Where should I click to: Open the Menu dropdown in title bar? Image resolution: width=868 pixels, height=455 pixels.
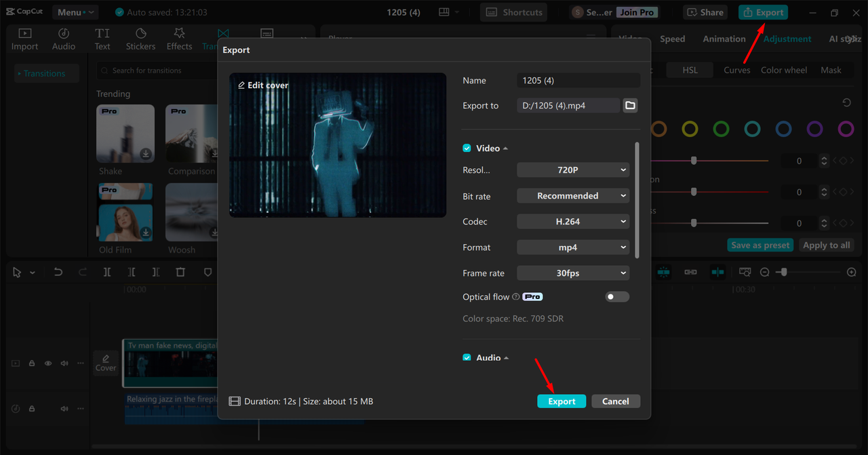click(x=75, y=12)
